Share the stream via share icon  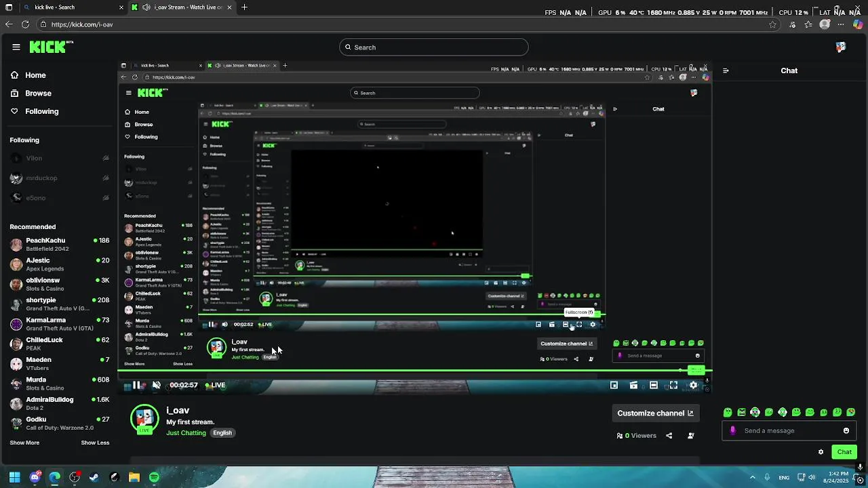[669, 436]
